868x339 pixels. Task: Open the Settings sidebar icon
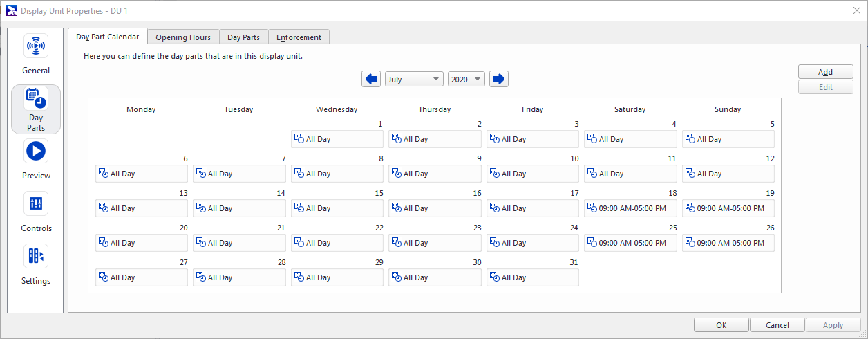(x=36, y=257)
